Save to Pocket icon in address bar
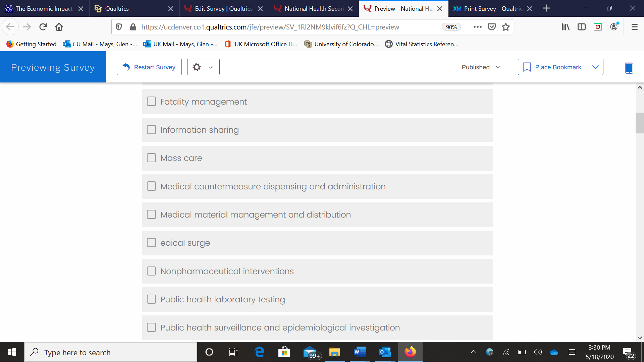Viewport: 644px width, 362px height. tap(492, 27)
